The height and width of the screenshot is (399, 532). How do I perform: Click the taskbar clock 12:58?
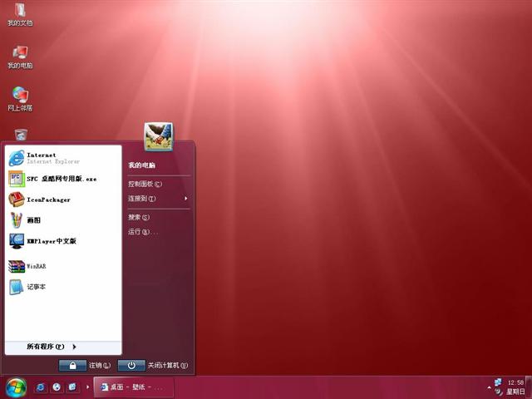pos(515,382)
